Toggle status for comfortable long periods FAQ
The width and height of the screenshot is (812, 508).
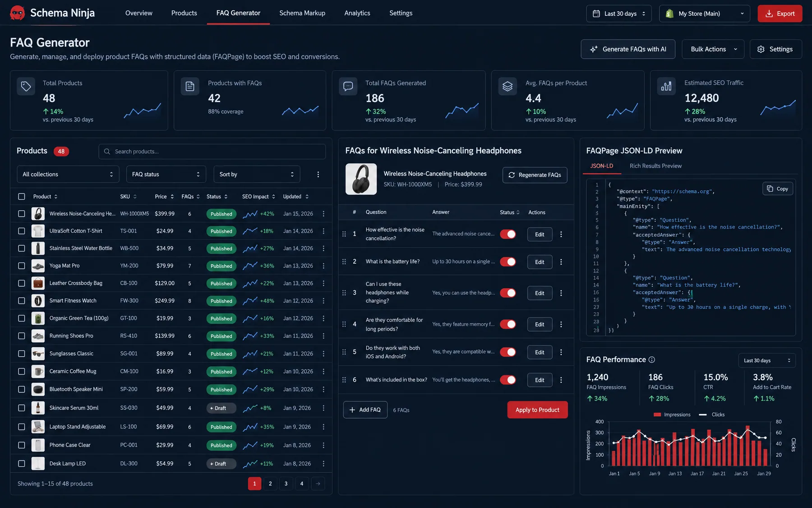tap(508, 324)
